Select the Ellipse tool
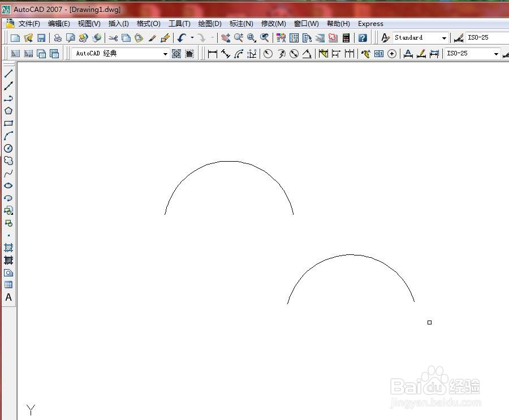The image size is (509, 420). tap(8, 185)
